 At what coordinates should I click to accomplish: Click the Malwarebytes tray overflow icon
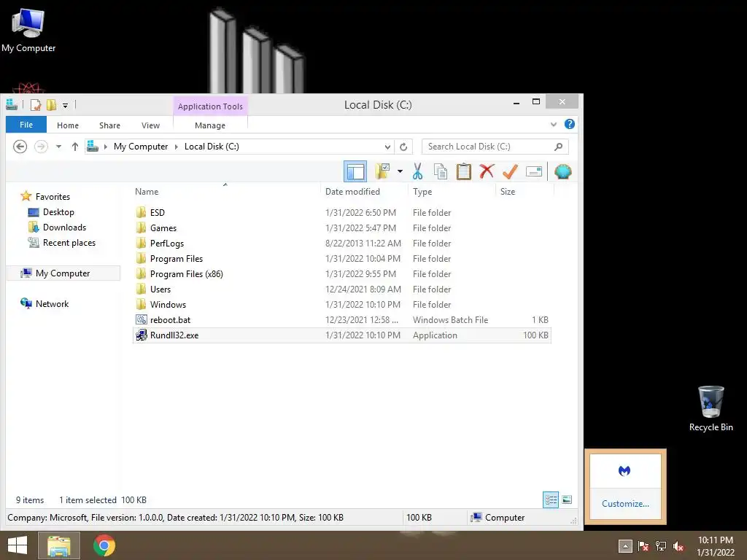[x=624, y=470]
